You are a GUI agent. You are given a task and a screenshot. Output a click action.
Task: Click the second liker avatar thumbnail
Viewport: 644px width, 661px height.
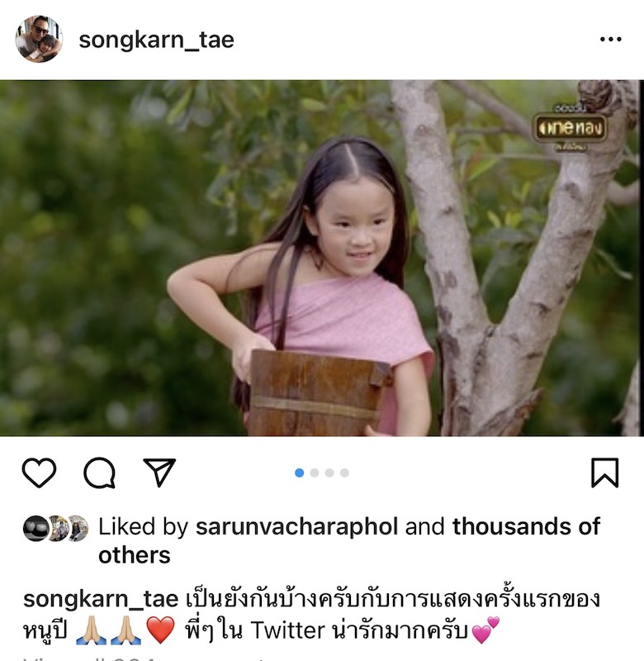tap(58, 528)
